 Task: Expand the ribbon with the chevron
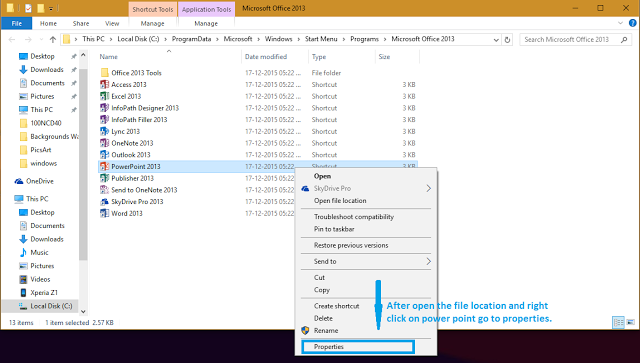point(620,23)
